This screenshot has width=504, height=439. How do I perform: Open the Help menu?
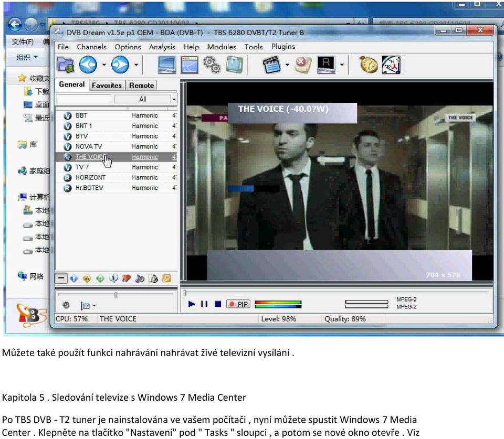(x=191, y=47)
